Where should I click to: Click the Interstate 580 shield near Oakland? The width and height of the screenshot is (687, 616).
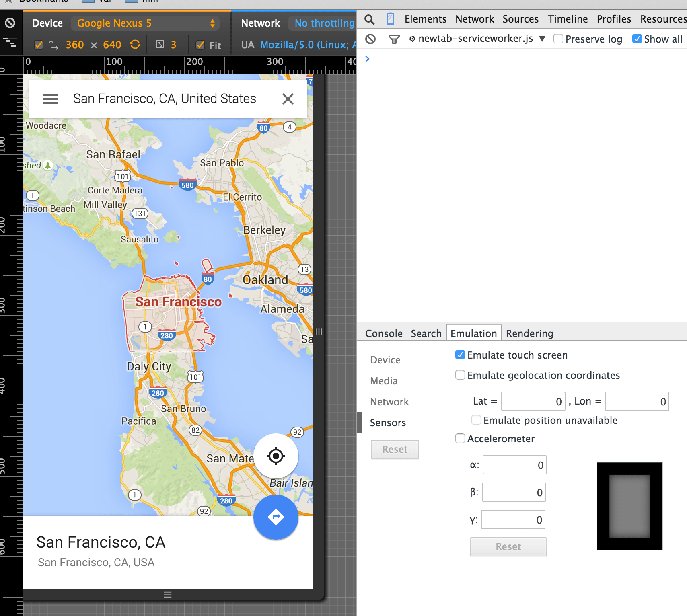306,290
